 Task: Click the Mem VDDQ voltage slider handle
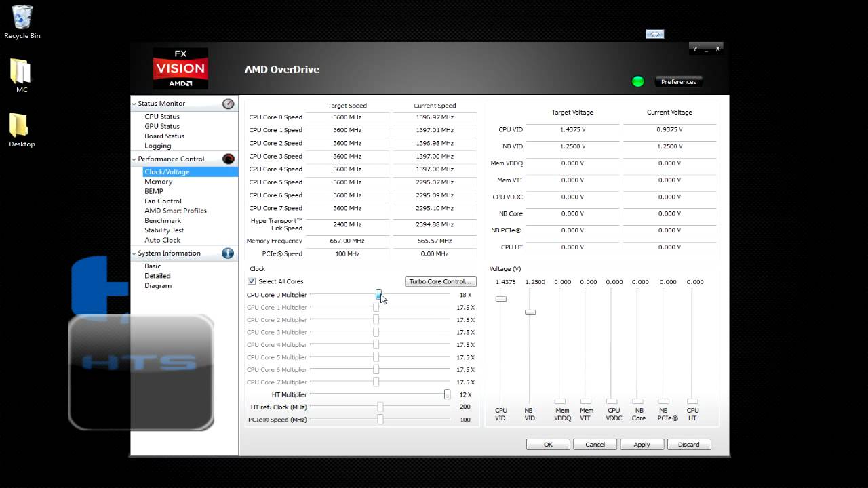pos(560,401)
